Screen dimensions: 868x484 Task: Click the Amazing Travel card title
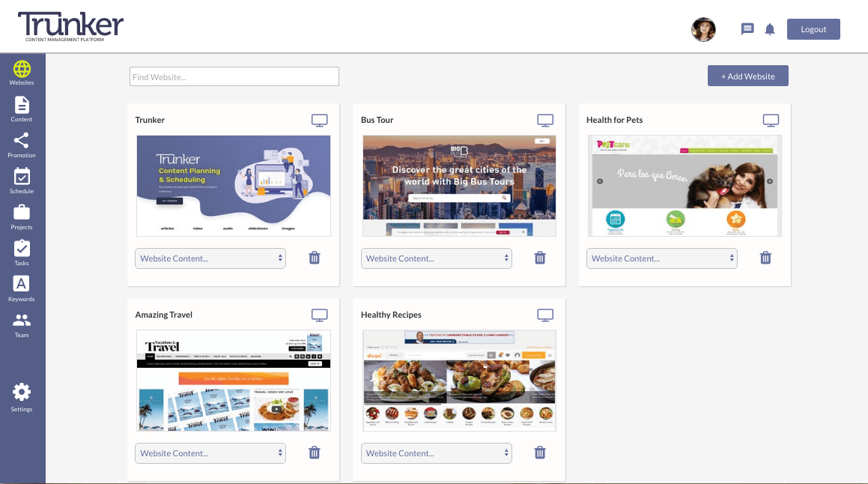164,315
